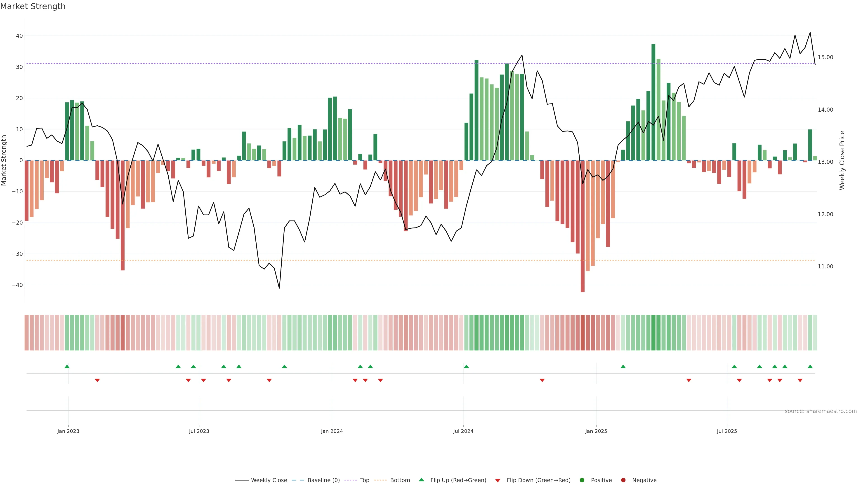868x488 pixels.
Task: Click the Jan 2024 x-axis label
Action: click(x=332, y=431)
